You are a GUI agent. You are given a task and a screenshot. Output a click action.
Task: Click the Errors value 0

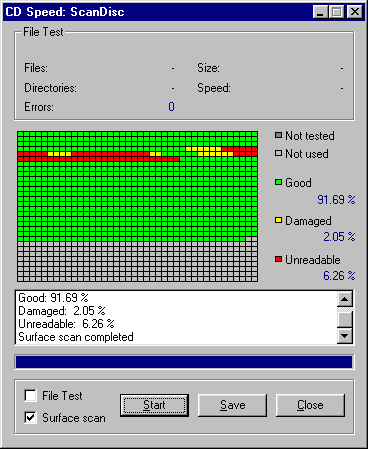point(171,107)
